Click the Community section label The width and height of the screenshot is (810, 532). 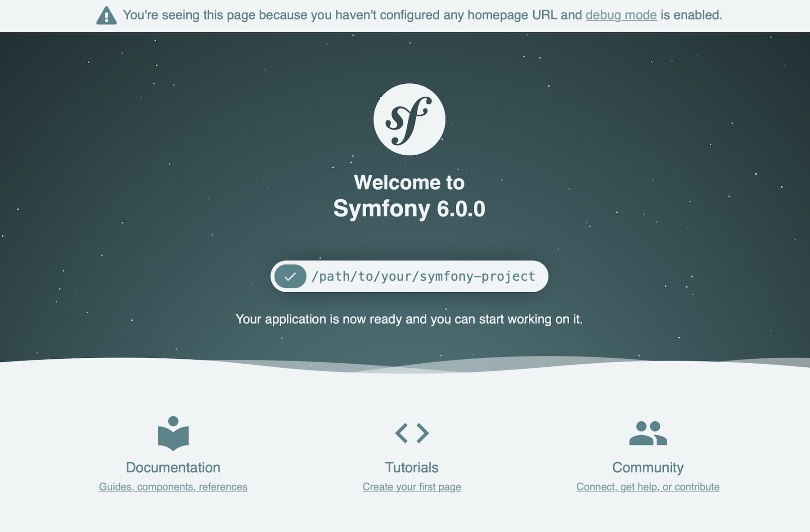[648, 467]
